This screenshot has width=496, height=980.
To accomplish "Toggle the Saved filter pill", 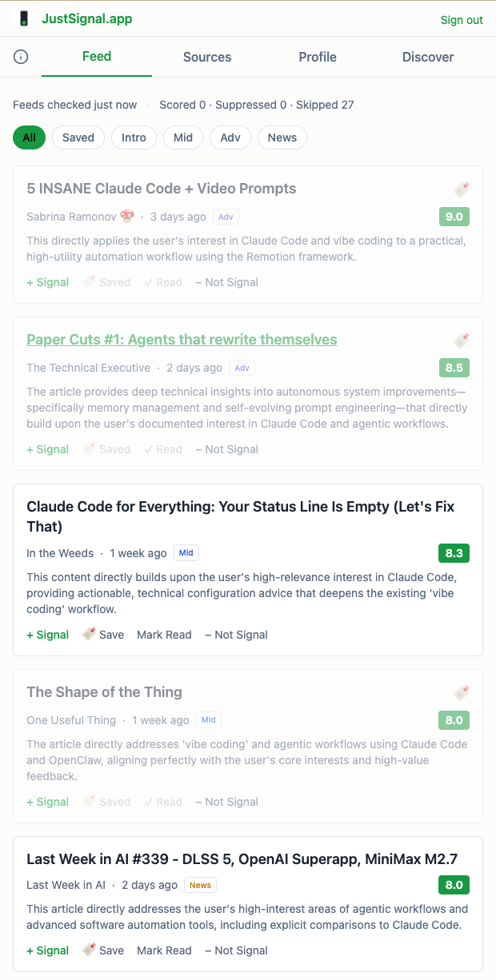I will pos(78,137).
